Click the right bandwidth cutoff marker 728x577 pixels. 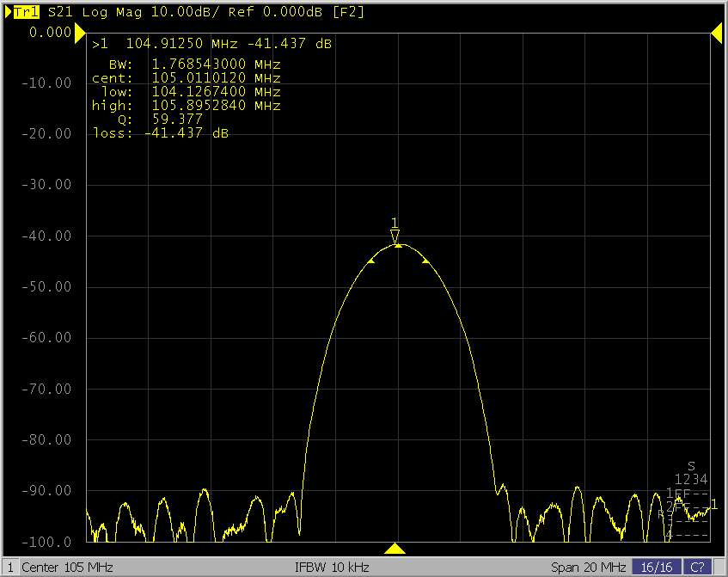pyautogui.click(x=425, y=260)
